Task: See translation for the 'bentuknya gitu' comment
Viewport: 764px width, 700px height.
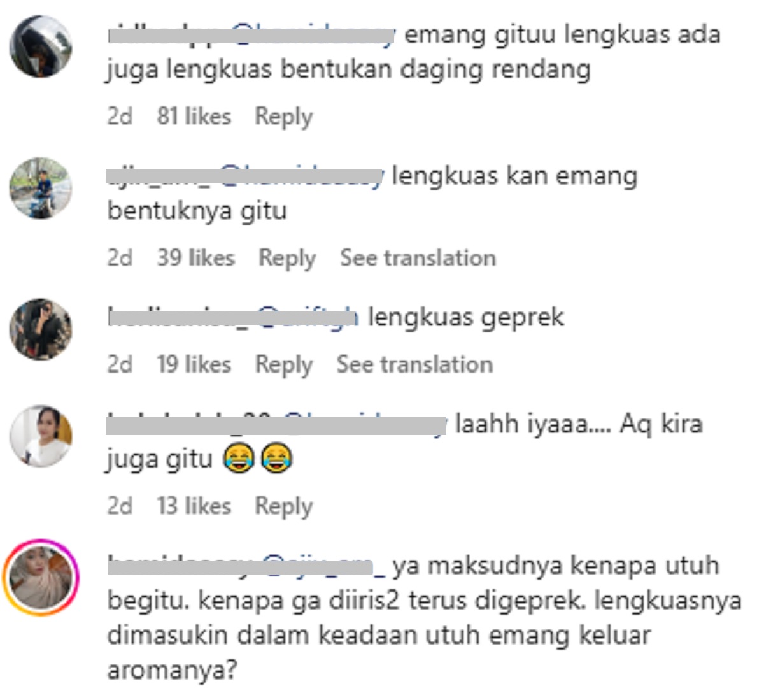Action: (x=418, y=258)
